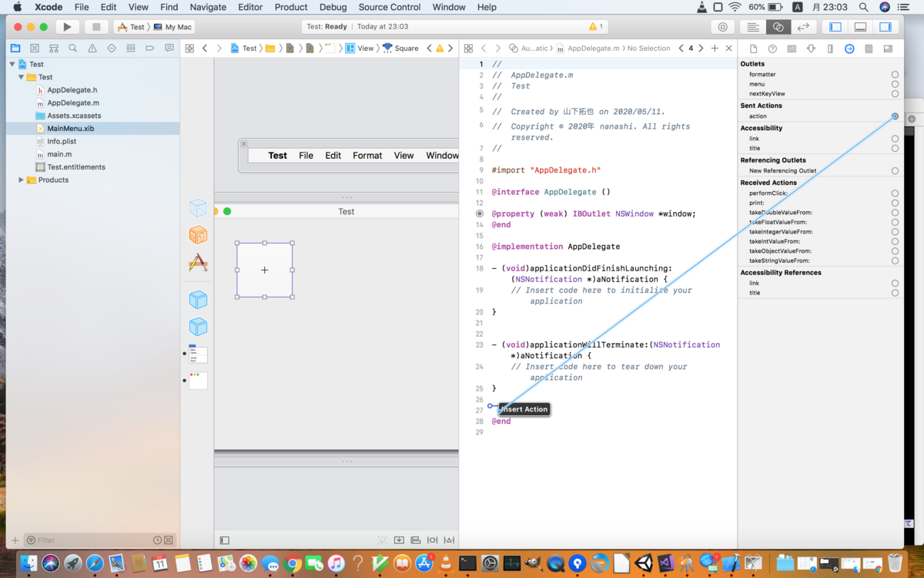Add a new assistant editor pane
Image resolution: width=924 pixels, height=578 pixels.
tap(715, 48)
